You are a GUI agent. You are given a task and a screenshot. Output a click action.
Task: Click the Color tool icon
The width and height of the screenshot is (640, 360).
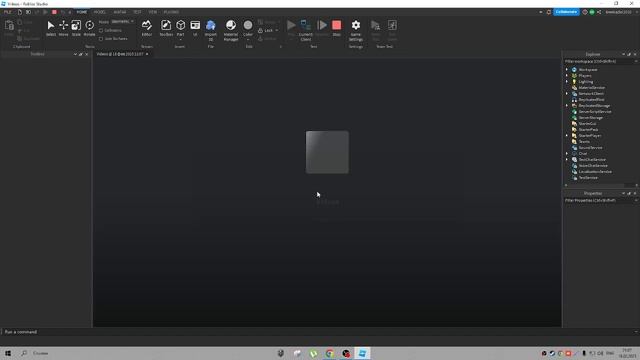[248, 26]
